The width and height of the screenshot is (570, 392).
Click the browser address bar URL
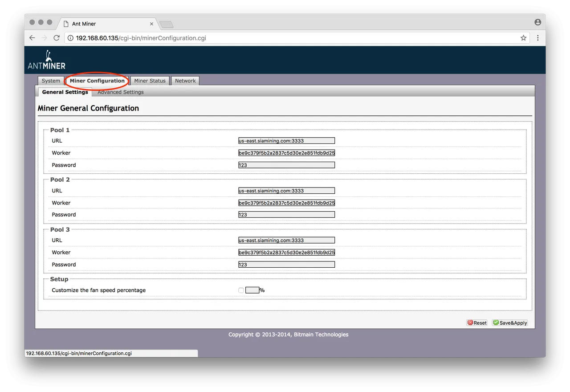point(141,38)
